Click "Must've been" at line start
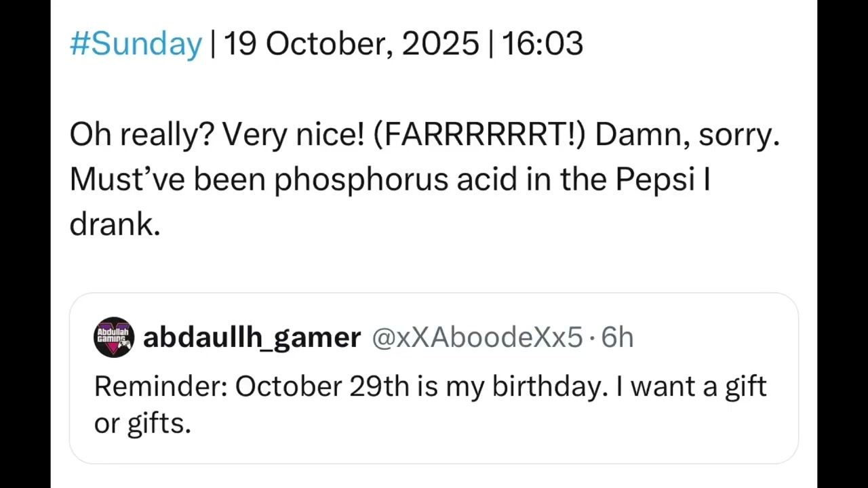Image resolution: width=868 pixels, height=488 pixels. pyautogui.click(x=167, y=180)
